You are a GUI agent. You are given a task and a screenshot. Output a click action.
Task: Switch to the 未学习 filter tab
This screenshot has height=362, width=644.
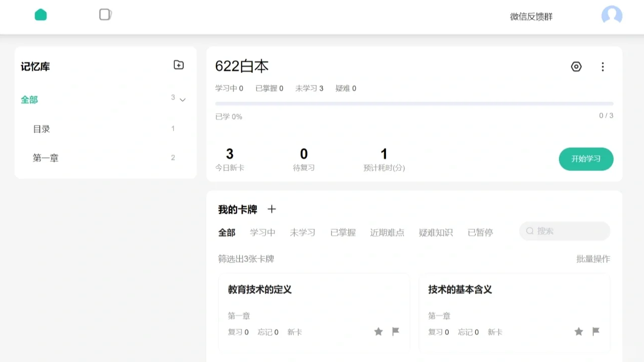tap(302, 232)
